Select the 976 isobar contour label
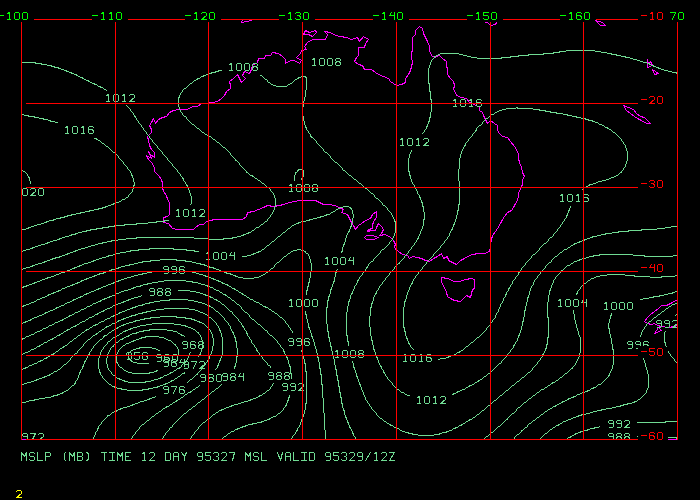The image size is (700, 500). click(x=174, y=390)
